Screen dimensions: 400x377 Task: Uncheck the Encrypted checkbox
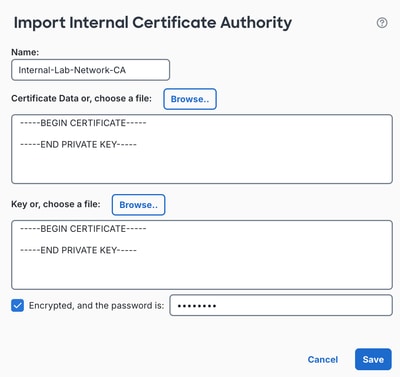tap(17, 305)
